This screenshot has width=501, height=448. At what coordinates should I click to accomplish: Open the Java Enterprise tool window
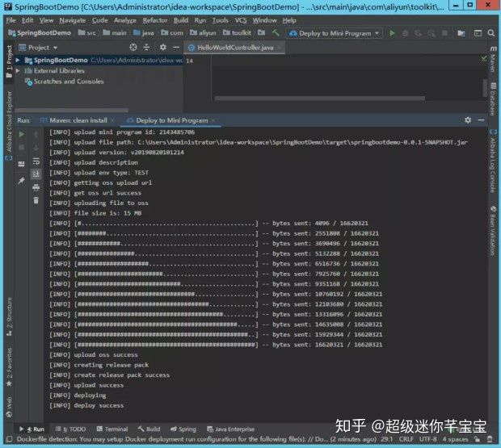click(230, 429)
